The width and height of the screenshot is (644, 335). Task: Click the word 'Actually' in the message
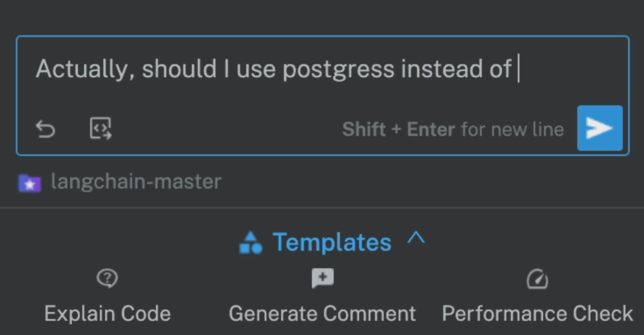tap(82, 69)
